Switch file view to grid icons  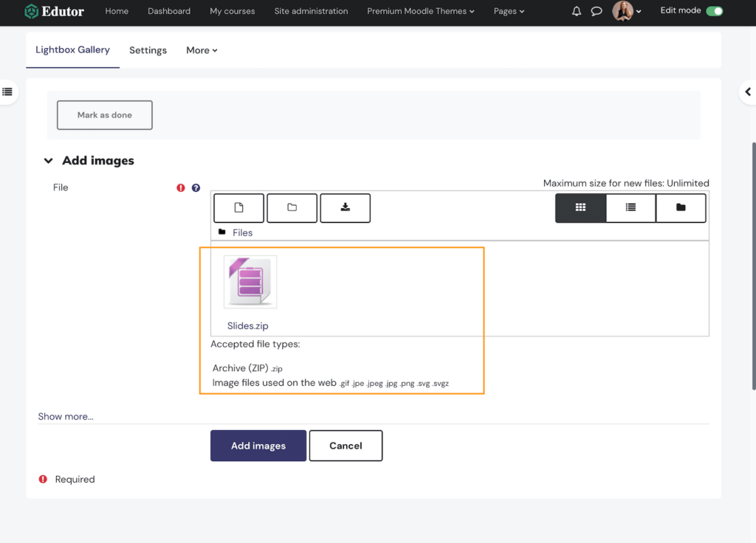[x=580, y=208]
